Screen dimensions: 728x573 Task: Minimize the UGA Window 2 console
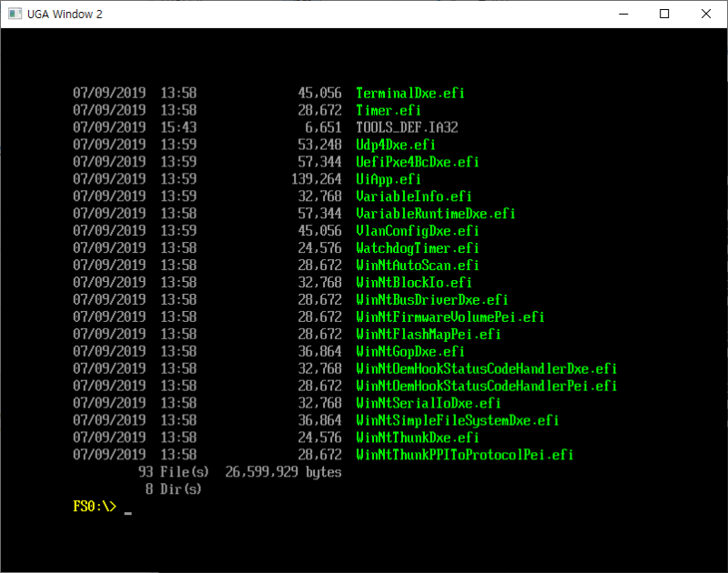pyautogui.click(x=622, y=14)
